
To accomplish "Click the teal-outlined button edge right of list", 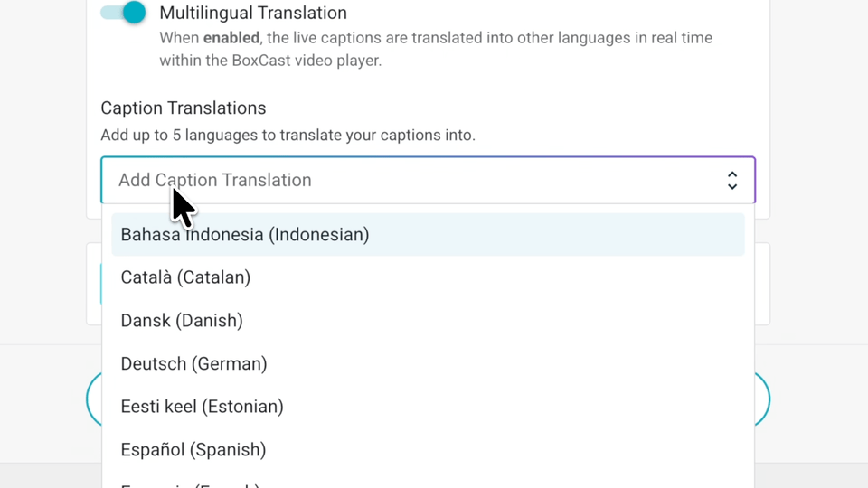I will click(762, 399).
